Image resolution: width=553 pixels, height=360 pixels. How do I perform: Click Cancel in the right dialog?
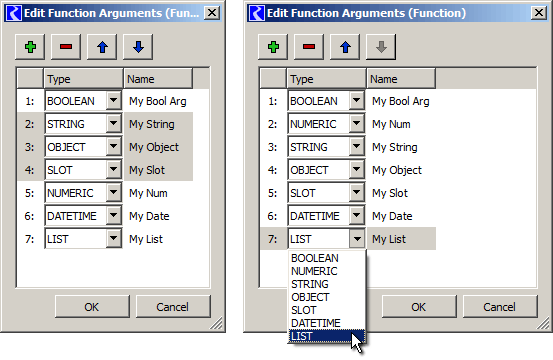[x=500, y=307]
